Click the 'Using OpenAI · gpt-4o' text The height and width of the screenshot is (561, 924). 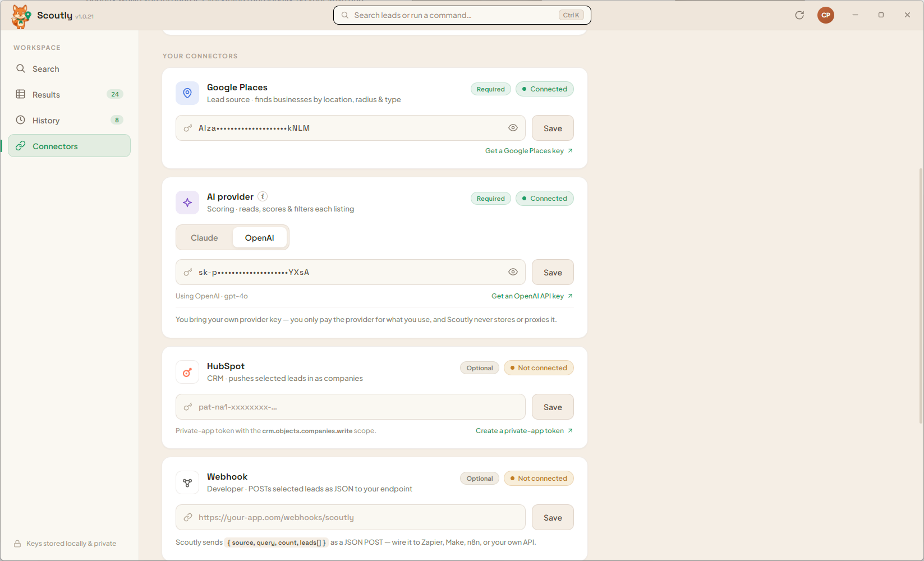(x=212, y=296)
